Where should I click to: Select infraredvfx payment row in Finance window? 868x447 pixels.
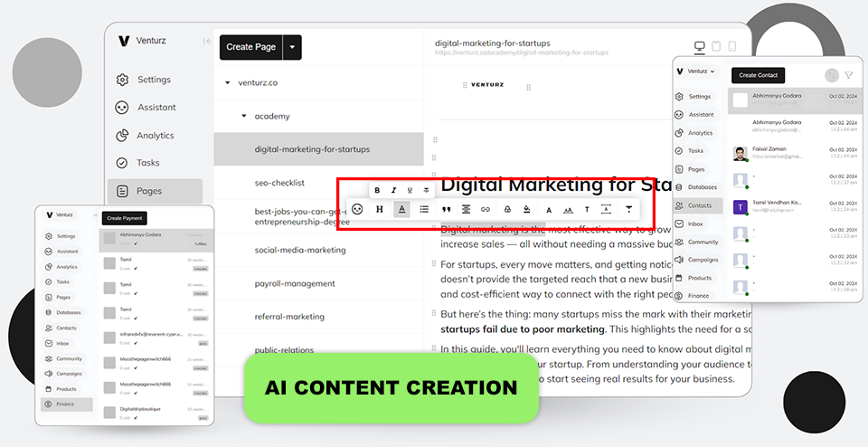[156, 338]
